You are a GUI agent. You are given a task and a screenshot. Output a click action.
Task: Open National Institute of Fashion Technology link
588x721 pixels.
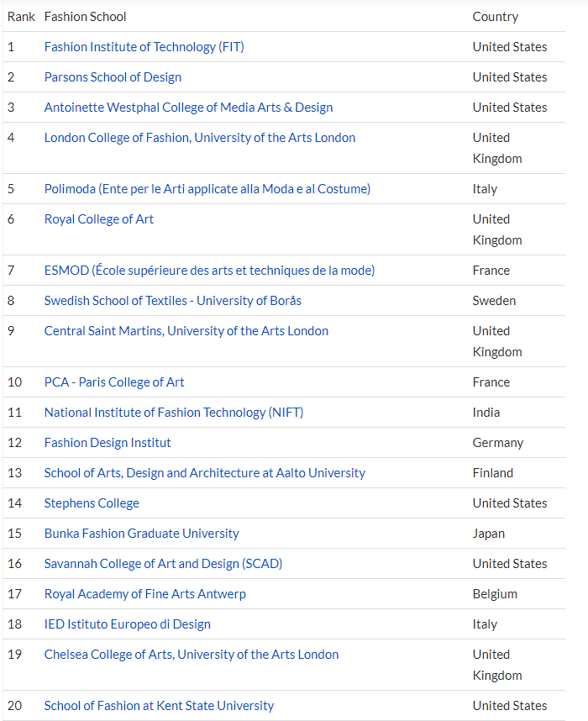(x=174, y=413)
